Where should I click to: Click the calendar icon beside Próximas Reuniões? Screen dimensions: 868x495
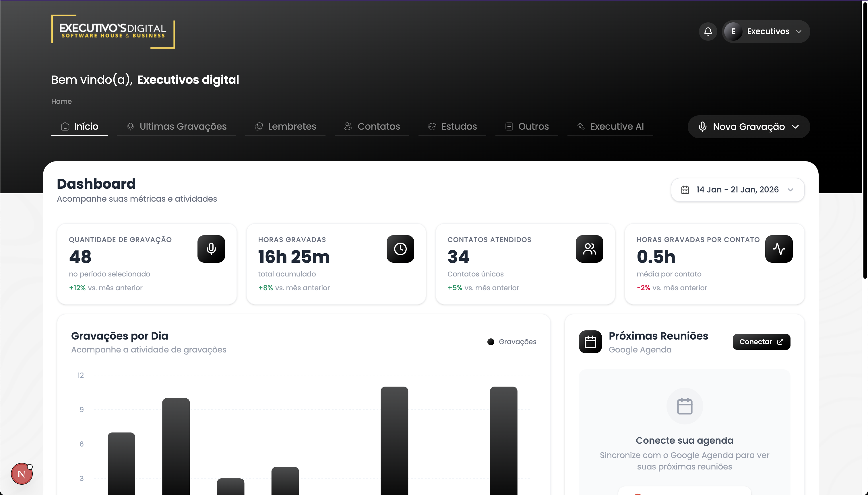pos(590,342)
